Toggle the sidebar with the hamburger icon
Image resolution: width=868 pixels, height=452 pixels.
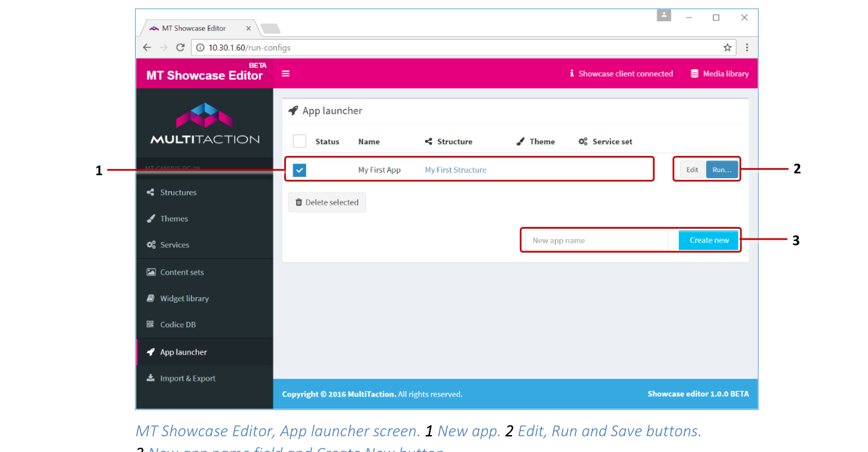click(285, 73)
